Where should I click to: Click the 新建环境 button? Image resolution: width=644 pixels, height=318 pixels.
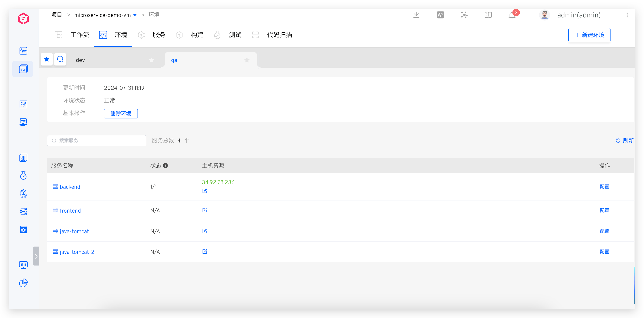(589, 35)
